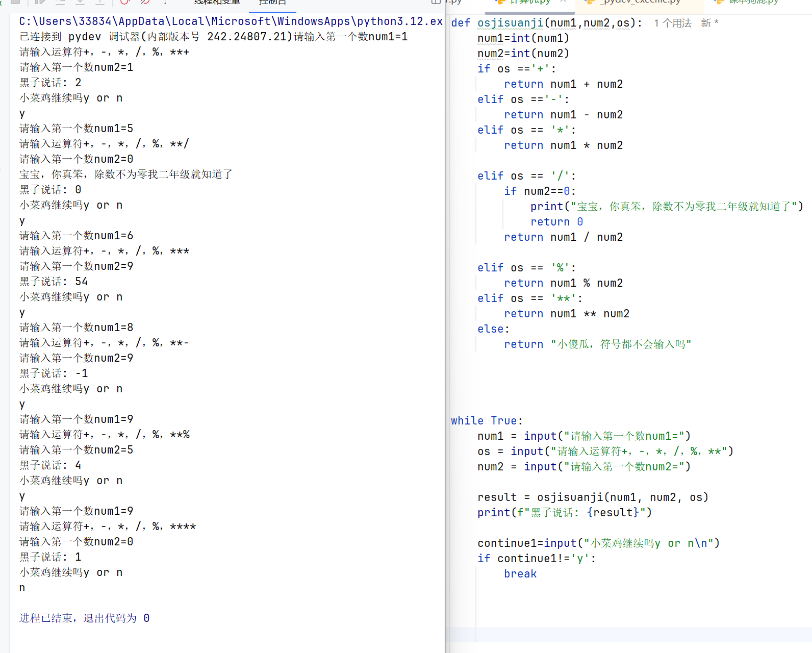Image resolution: width=812 pixels, height=653 pixels.
Task: Click console output '黑子说话: 4'
Action: tap(50, 465)
